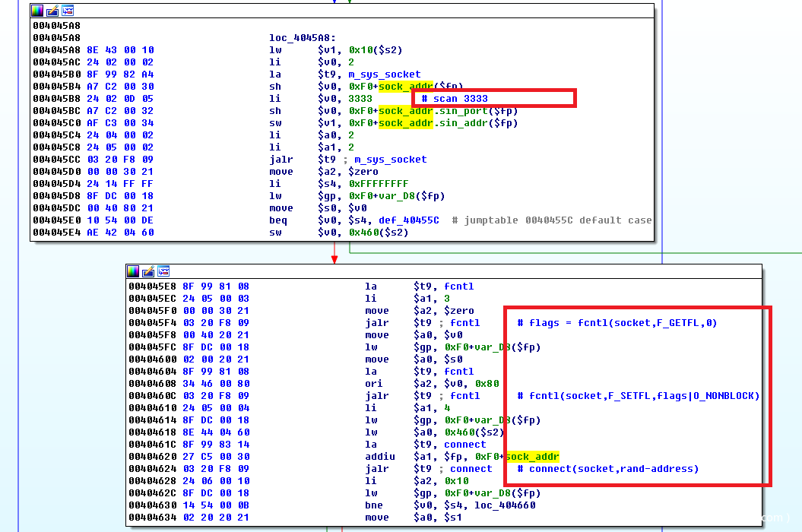
Task: Select the loc_4045A8: label
Action: (x=301, y=38)
